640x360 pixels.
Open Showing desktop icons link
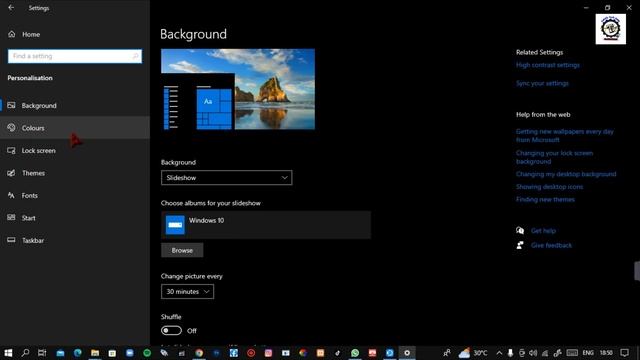(549, 187)
